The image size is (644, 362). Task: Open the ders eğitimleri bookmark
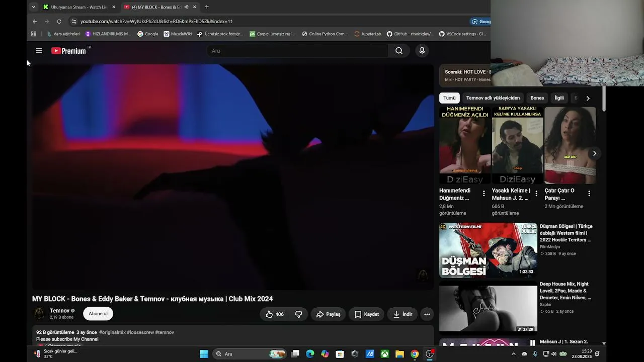[63, 34]
